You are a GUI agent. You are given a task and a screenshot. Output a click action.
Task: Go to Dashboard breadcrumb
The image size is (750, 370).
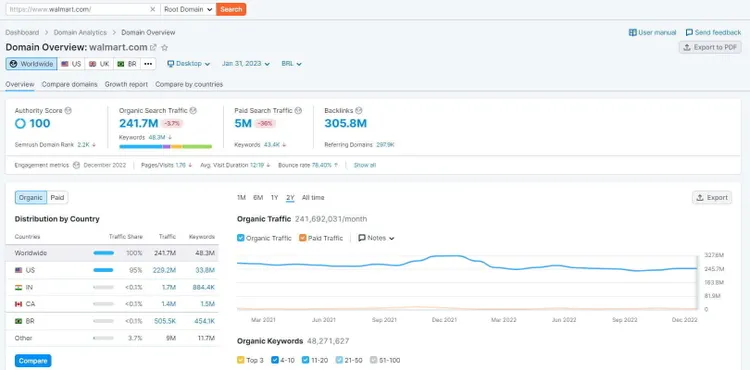pyautogui.click(x=22, y=33)
